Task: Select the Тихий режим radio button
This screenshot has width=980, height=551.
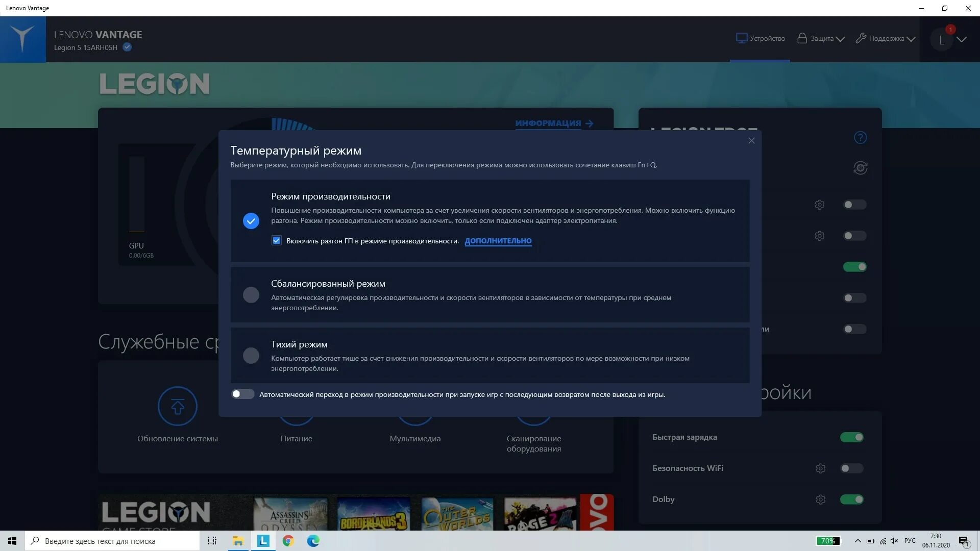Action: (x=251, y=356)
